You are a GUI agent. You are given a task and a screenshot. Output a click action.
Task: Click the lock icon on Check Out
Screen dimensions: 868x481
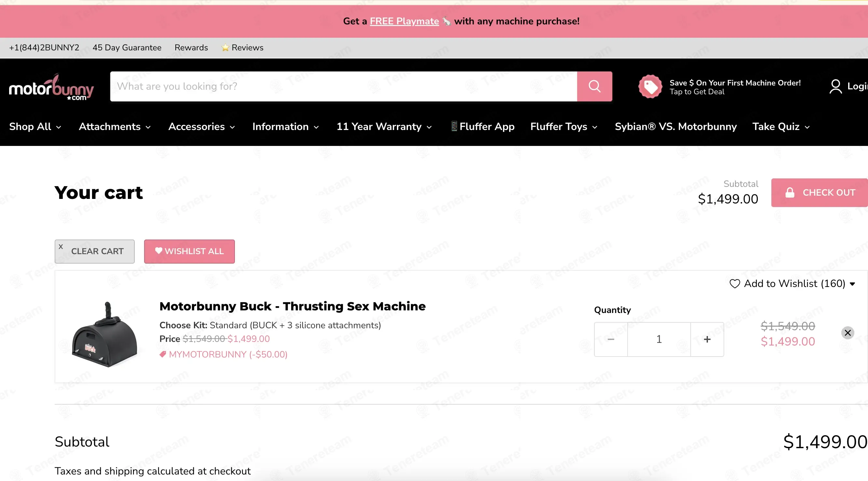tap(790, 192)
